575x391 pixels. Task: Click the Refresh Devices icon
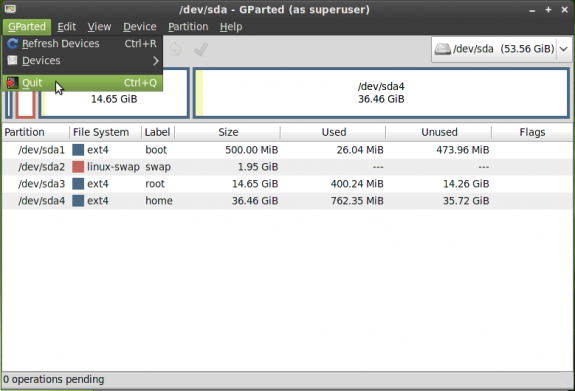tap(12, 44)
